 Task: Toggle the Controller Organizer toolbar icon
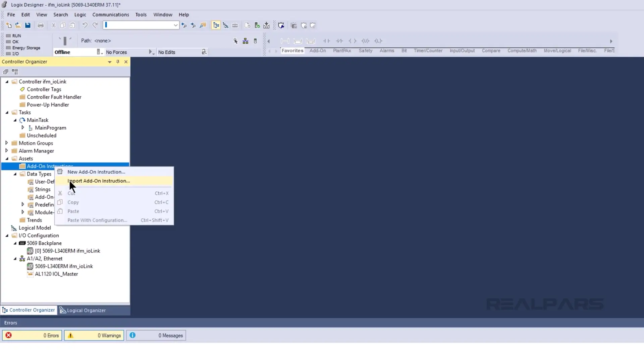216,25
